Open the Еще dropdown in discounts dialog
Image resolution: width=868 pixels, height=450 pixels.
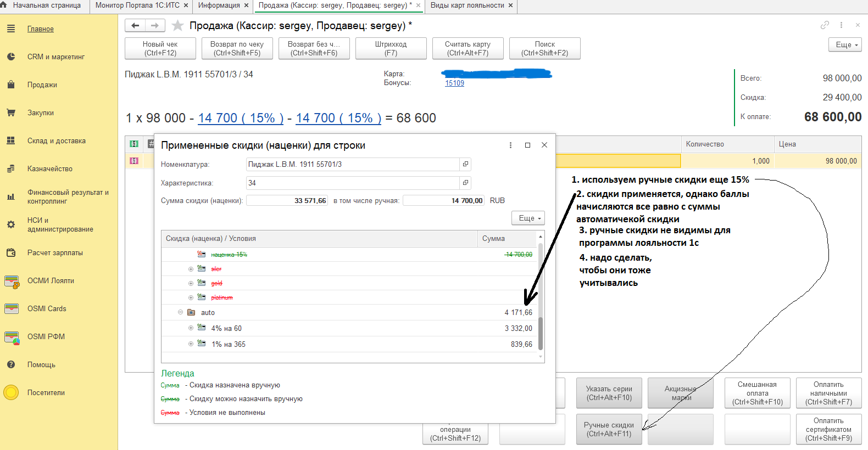pos(528,218)
